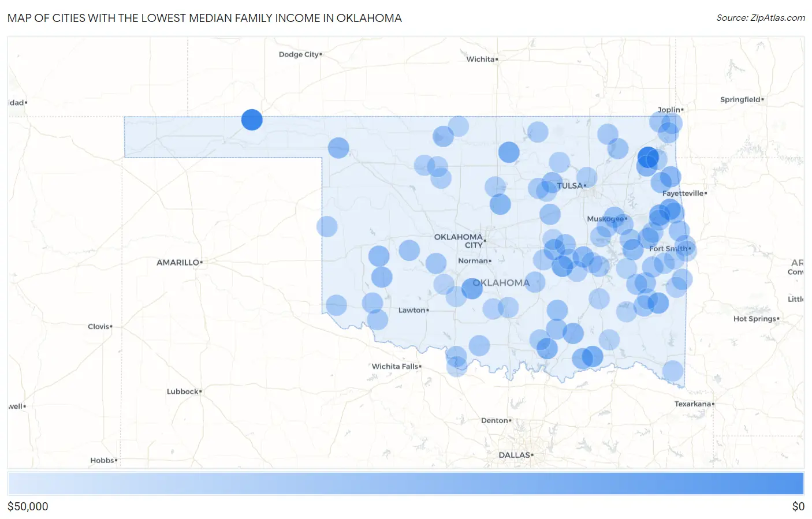Select the Fort Smith label
Image resolution: width=812 pixels, height=519 pixels.
click(x=668, y=249)
